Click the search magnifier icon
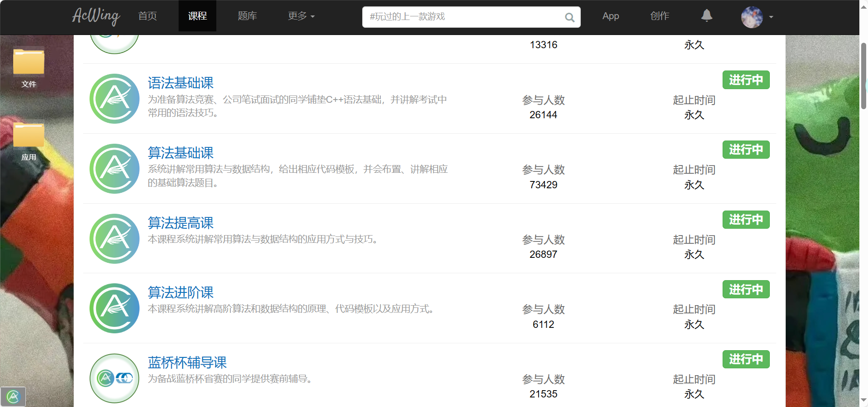868x407 pixels. click(569, 17)
